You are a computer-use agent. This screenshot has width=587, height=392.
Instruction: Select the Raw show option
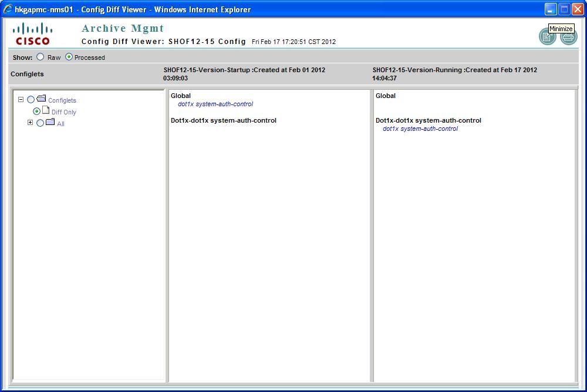coord(40,57)
